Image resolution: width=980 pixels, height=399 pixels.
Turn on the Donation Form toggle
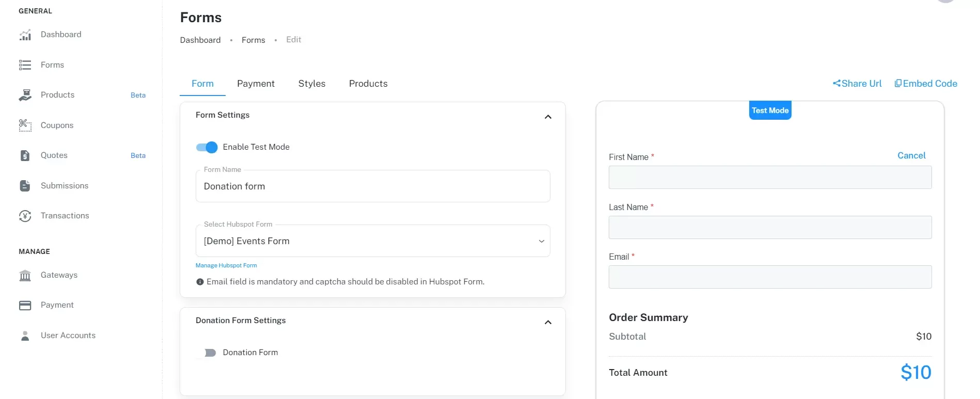tap(207, 353)
